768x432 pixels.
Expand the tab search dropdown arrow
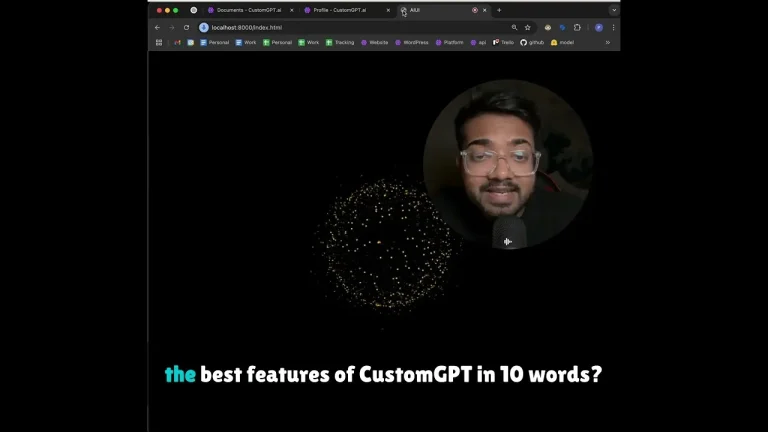614,10
